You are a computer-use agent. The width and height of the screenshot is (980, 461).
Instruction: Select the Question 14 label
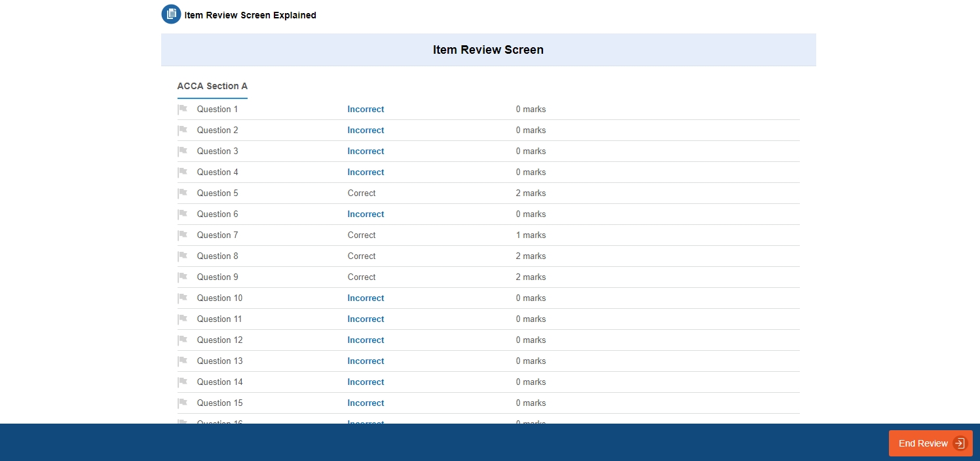pos(219,382)
